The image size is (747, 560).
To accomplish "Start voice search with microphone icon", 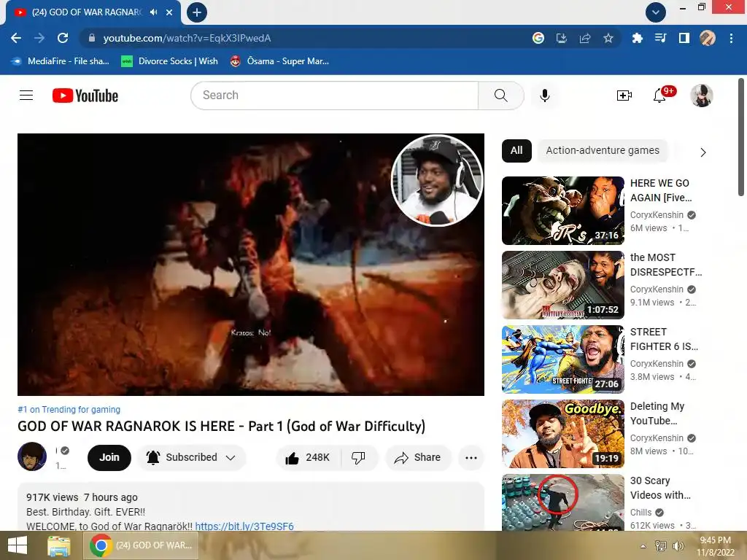I will click(x=544, y=96).
